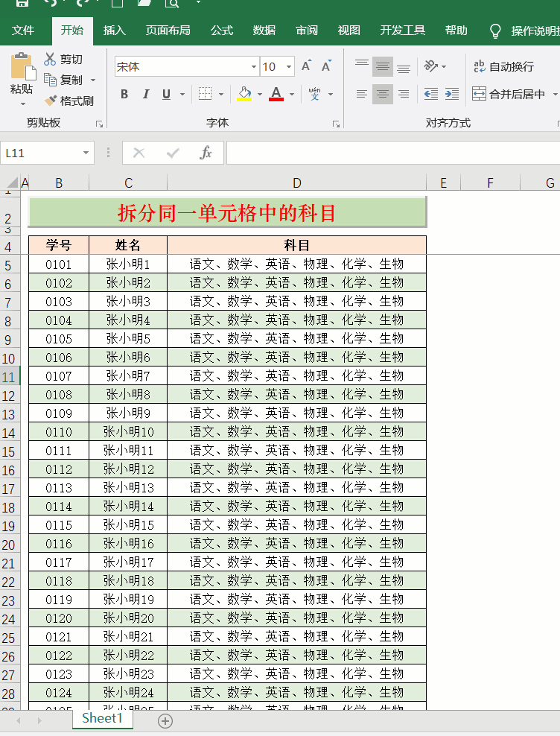Select row 11 header
The width and height of the screenshot is (560, 736).
click(x=10, y=376)
